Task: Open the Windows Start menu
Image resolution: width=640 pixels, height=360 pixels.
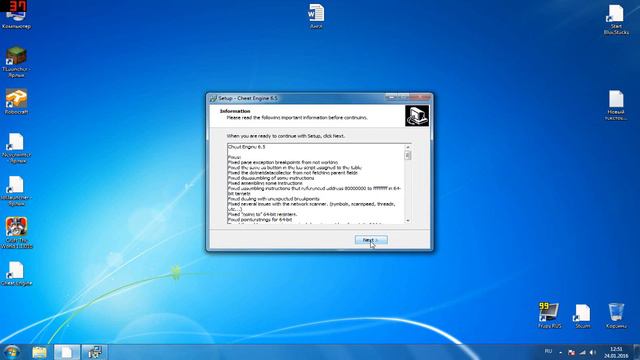Action: (11, 352)
